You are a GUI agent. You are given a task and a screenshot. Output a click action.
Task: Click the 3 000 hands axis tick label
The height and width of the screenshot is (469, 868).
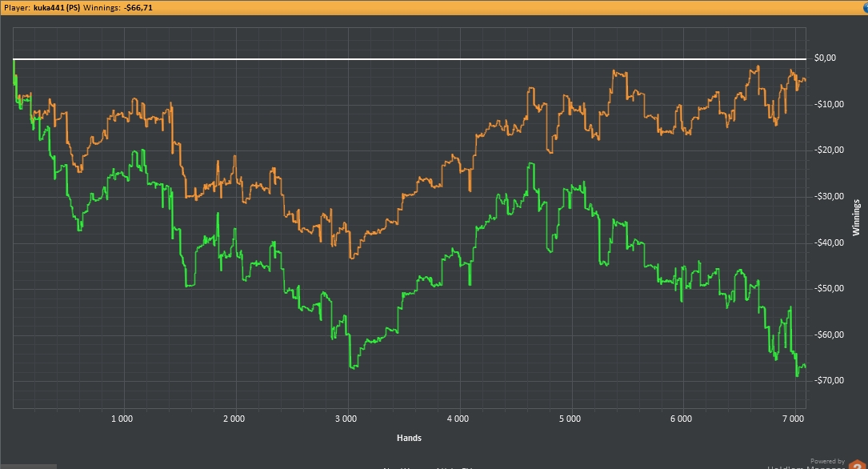coord(346,419)
